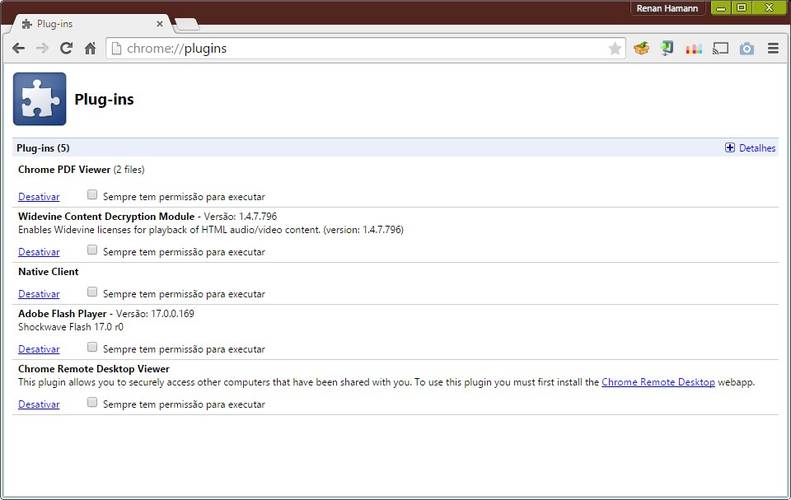This screenshot has width=791, height=500.
Task: Click the Renan Hamann profile button
Action: (667, 8)
